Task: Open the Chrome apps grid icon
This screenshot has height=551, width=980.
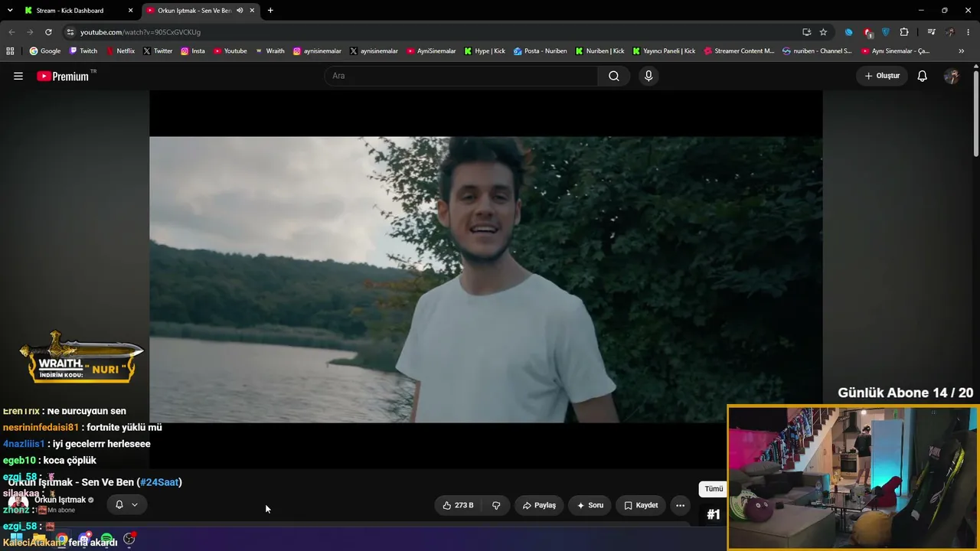Action: (x=10, y=51)
